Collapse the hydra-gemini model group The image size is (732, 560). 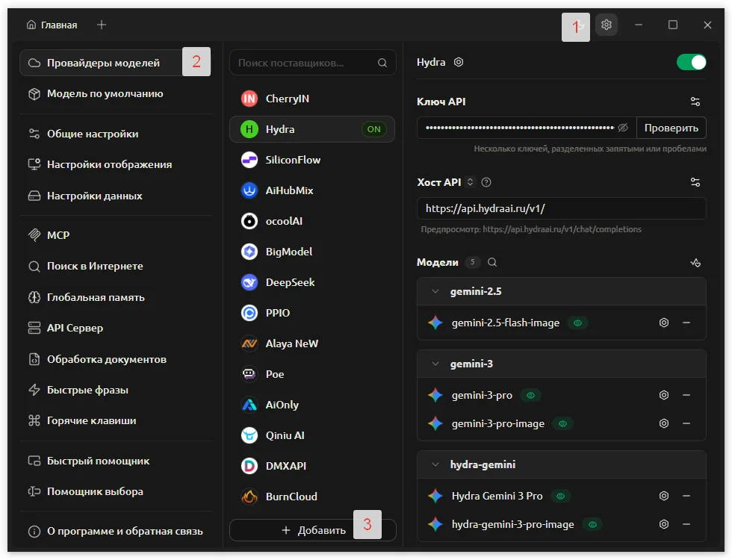point(435,464)
